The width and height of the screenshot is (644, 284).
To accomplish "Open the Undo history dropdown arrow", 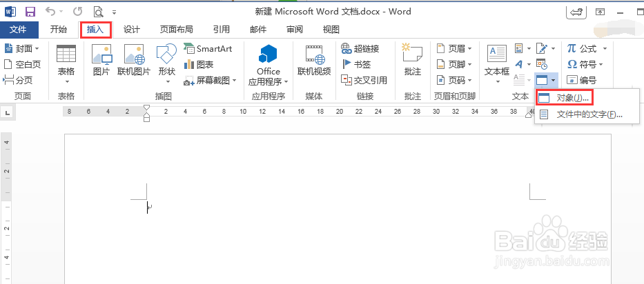I will [61, 12].
